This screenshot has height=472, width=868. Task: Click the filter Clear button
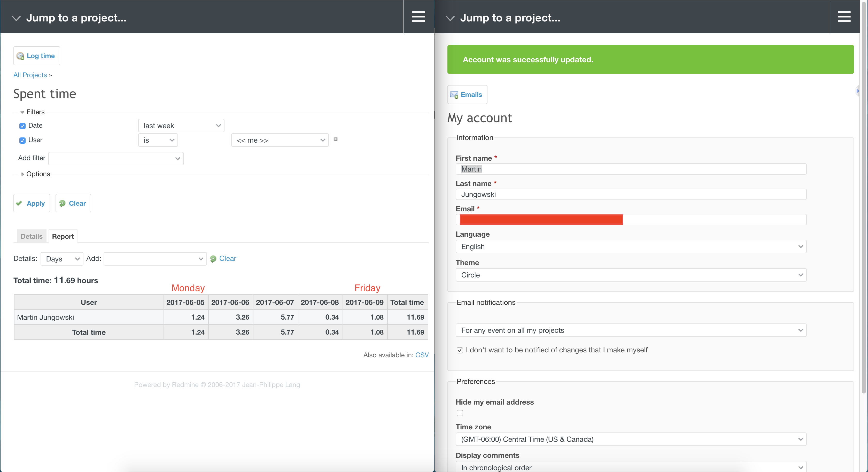tap(73, 203)
